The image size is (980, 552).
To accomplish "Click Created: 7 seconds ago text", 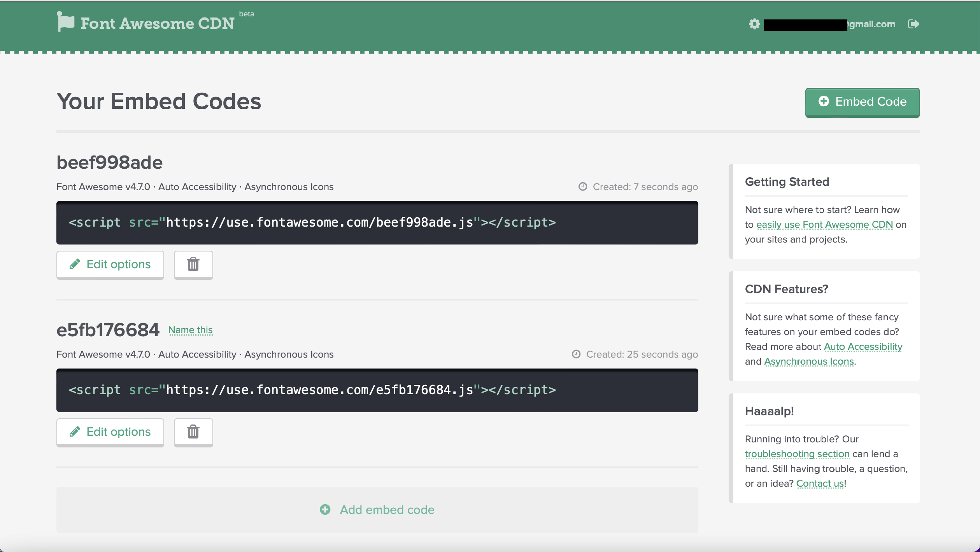I will pyautogui.click(x=645, y=187).
